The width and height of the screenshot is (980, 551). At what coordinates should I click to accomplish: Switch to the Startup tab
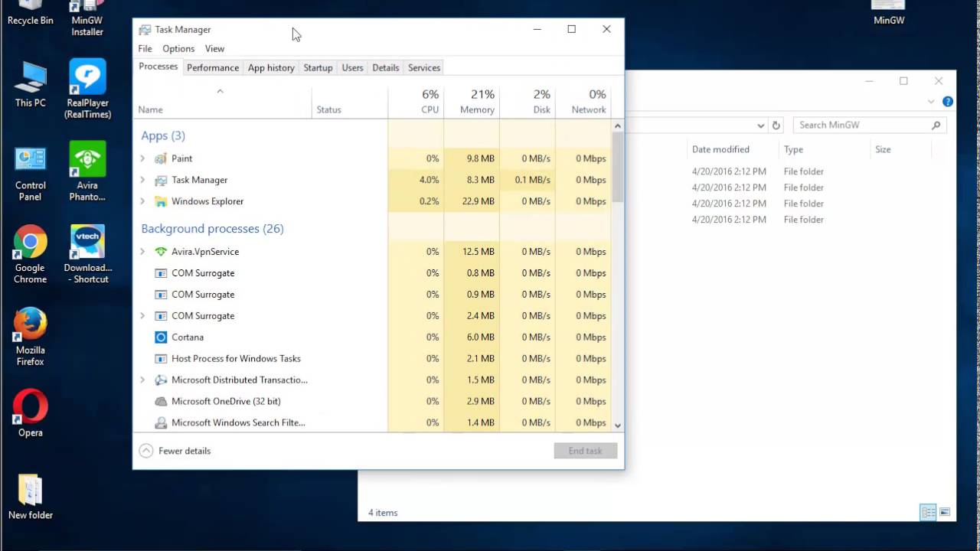click(x=318, y=67)
